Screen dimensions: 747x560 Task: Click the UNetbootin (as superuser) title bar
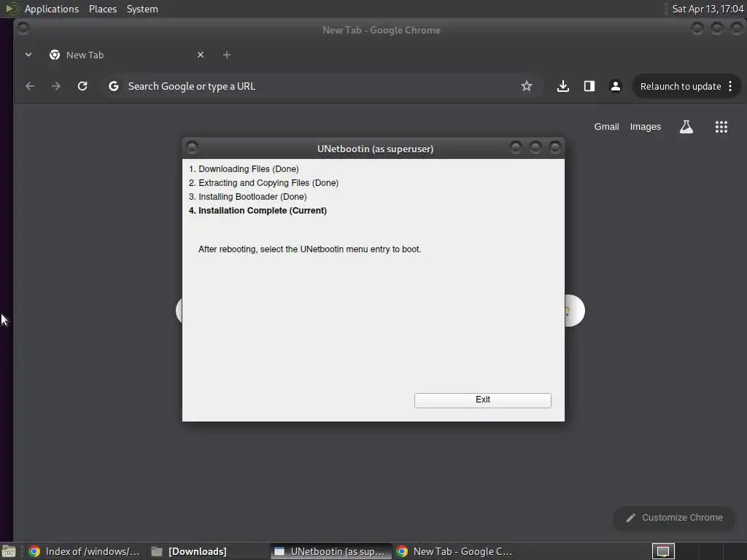[x=375, y=149]
